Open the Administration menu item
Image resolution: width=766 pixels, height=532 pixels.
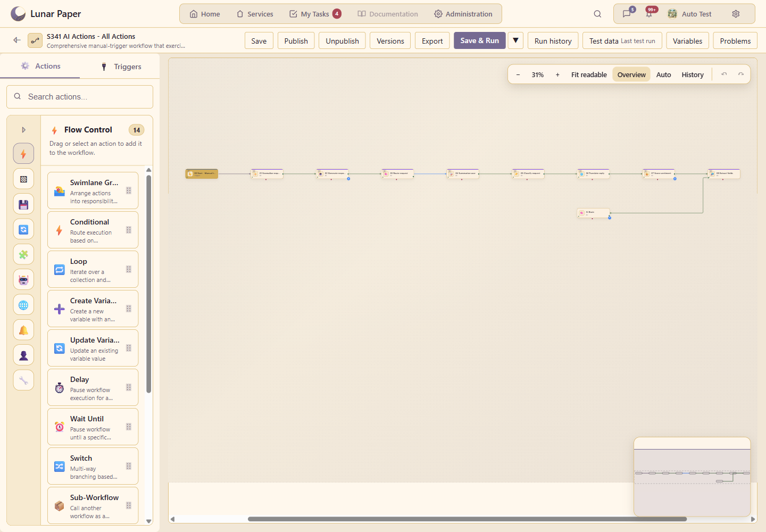point(463,14)
